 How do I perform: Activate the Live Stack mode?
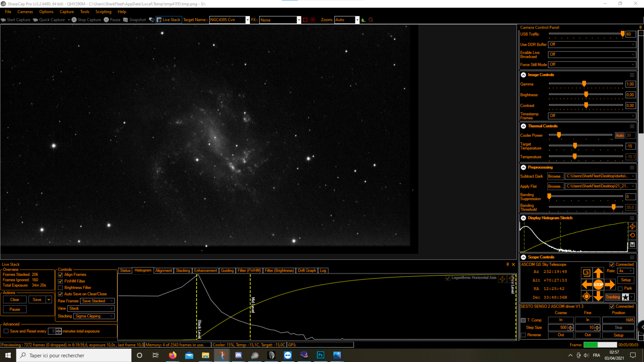point(168,20)
